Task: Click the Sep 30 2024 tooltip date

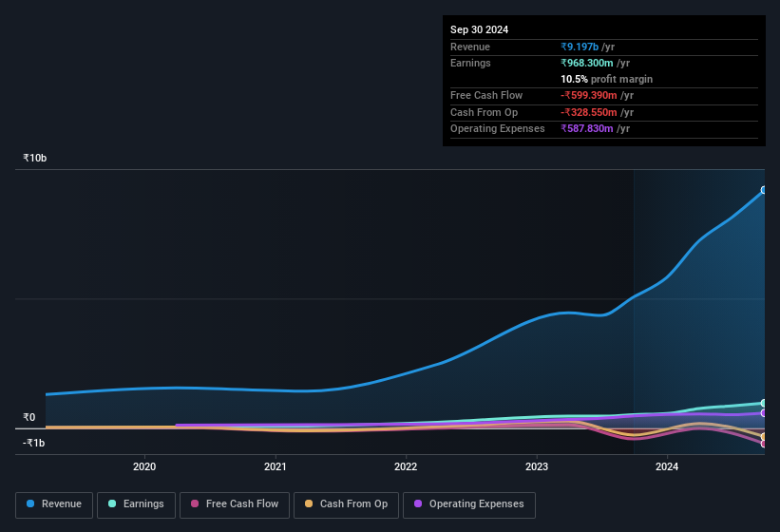Action: point(479,29)
